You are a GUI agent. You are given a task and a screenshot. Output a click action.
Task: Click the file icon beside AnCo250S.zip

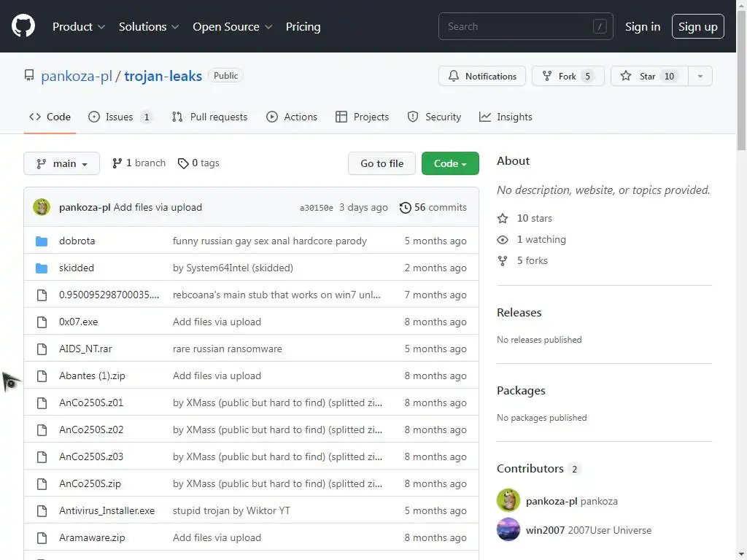point(42,484)
